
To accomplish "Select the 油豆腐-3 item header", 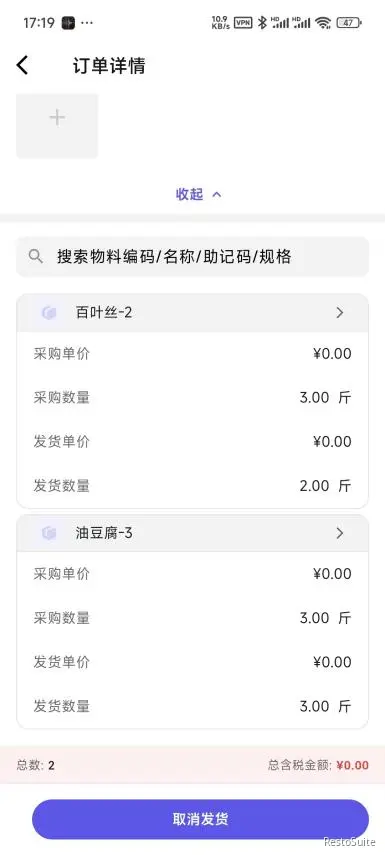I will click(x=192, y=533).
